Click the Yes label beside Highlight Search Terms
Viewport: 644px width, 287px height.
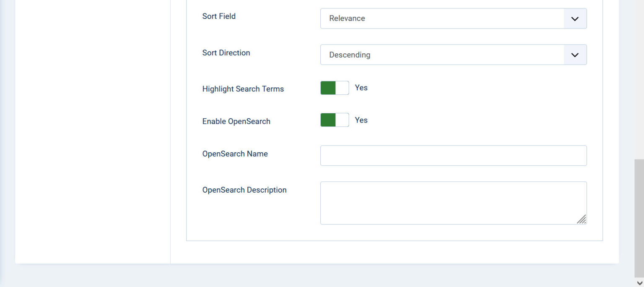(x=361, y=88)
